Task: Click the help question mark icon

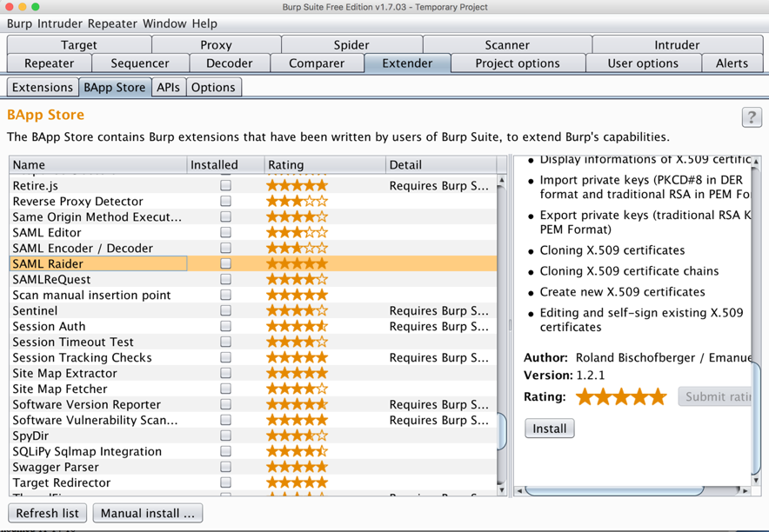Action: 752,117
